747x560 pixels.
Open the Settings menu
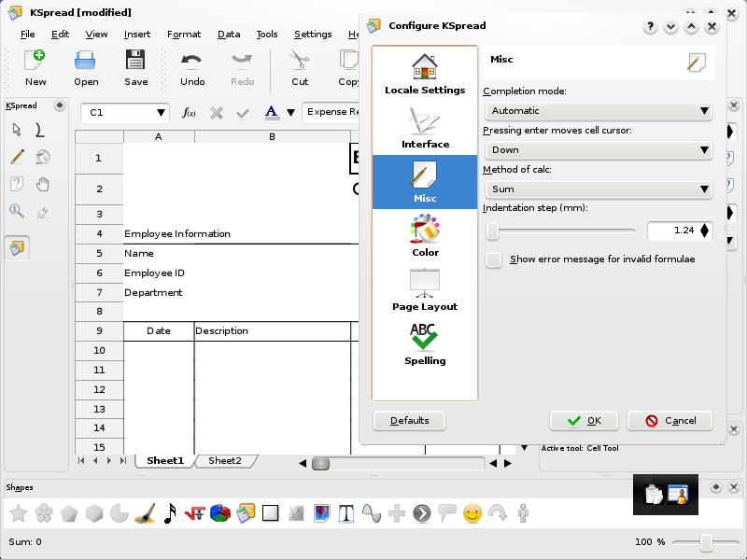point(313,35)
